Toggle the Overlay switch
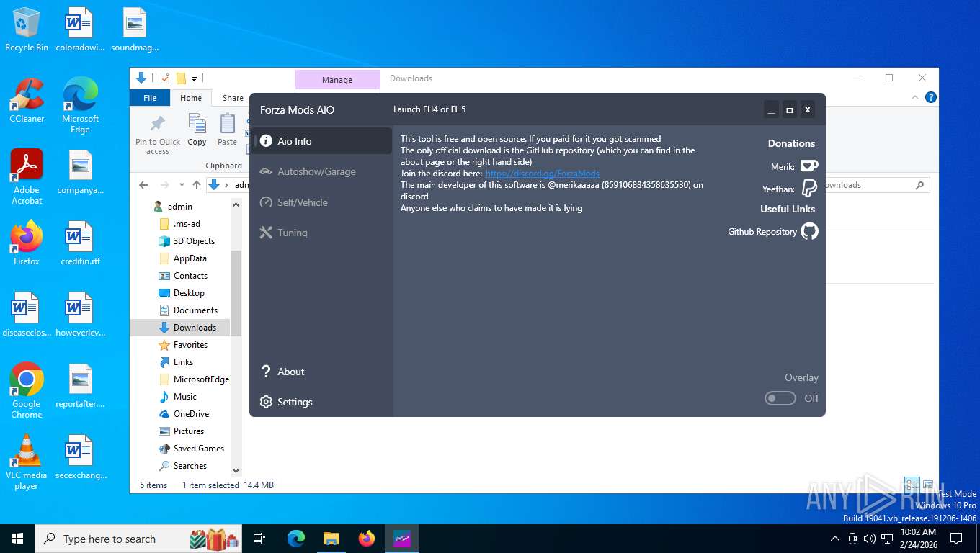 (780, 398)
